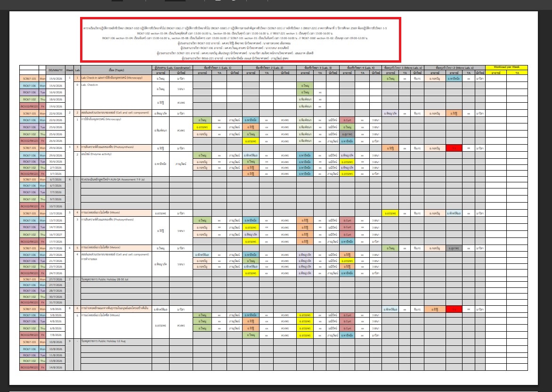Click the date cell 14/7/2026
Viewport: 552px width, 392px height.
[x=56, y=227]
